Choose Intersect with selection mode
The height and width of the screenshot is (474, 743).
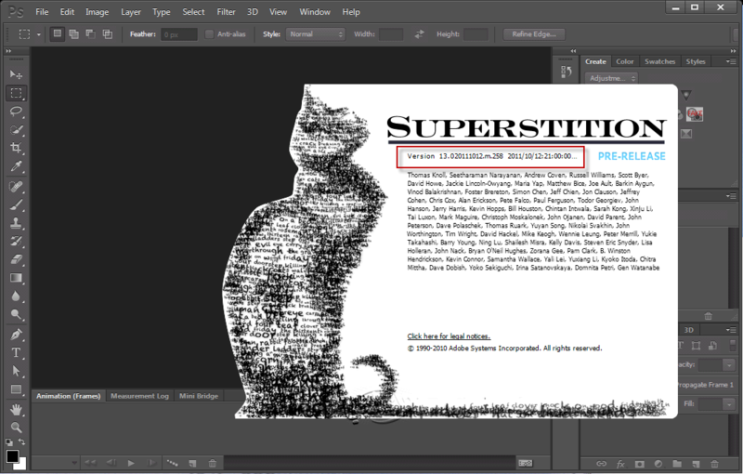click(x=108, y=34)
